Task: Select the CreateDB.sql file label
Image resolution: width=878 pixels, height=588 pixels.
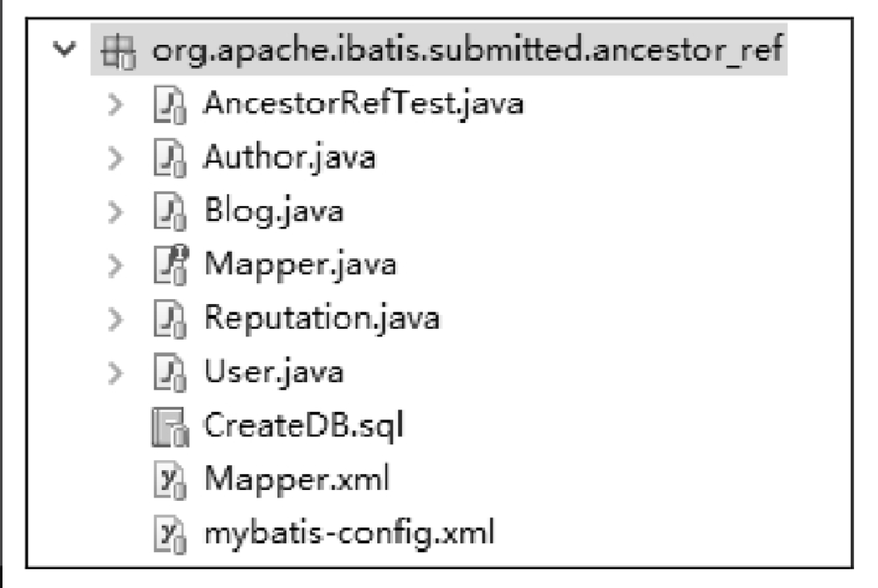Action: [x=303, y=425]
